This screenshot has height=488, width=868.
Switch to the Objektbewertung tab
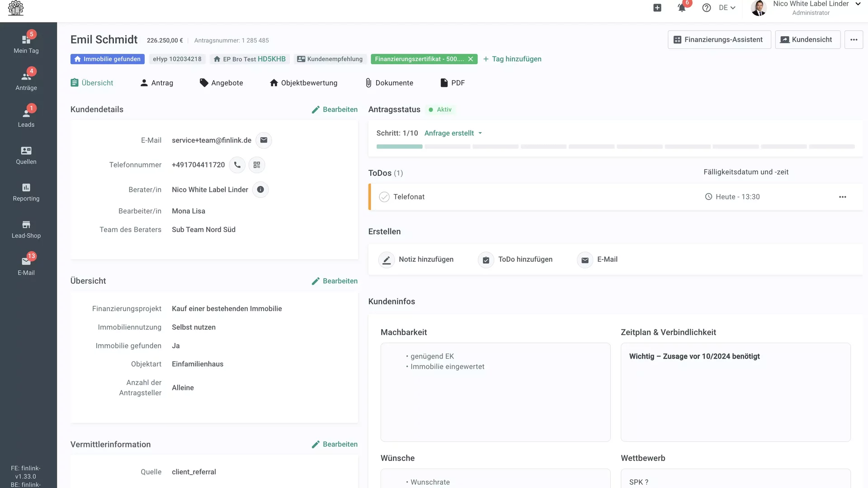coord(303,83)
